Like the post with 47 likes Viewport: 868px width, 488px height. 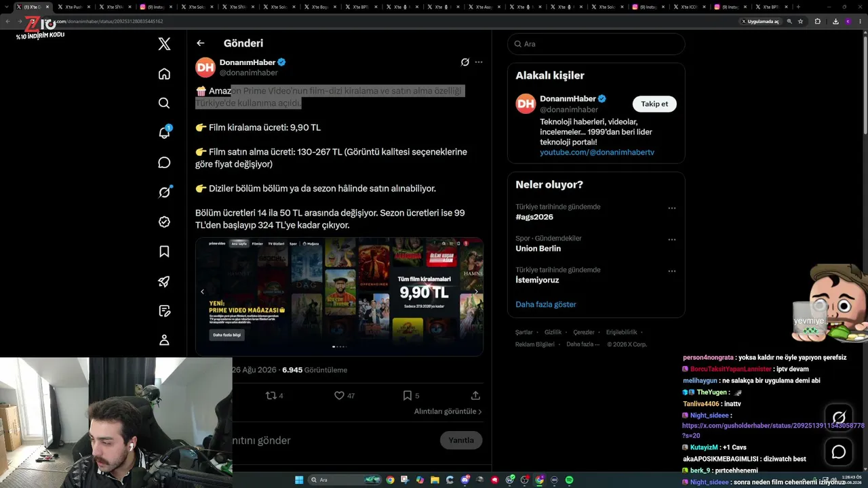tap(344, 395)
